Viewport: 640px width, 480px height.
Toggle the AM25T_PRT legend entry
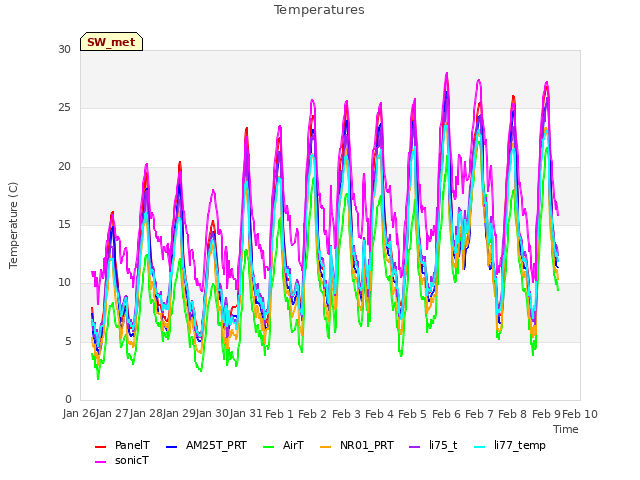207,445
